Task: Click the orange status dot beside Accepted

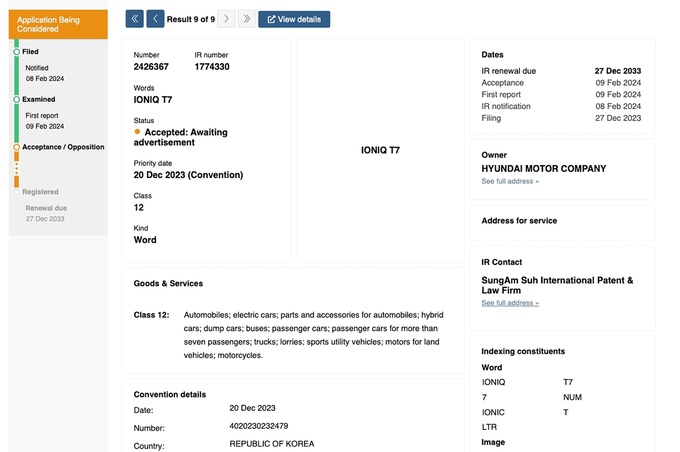Action: (x=138, y=131)
